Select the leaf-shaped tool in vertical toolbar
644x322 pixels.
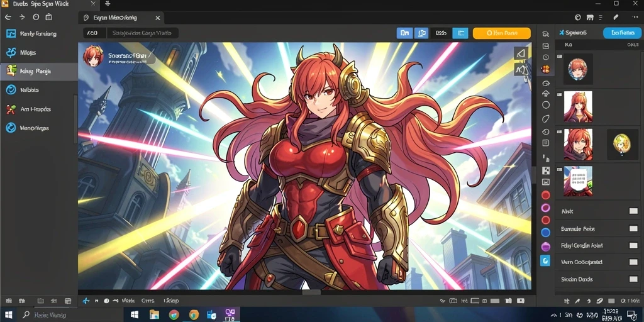[x=546, y=119]
